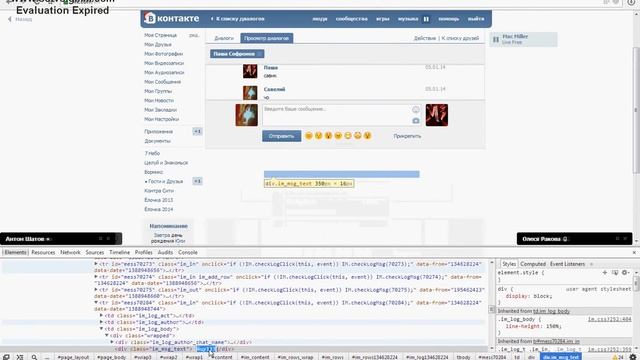Collapse the div wrapped node

pos(107,336)
